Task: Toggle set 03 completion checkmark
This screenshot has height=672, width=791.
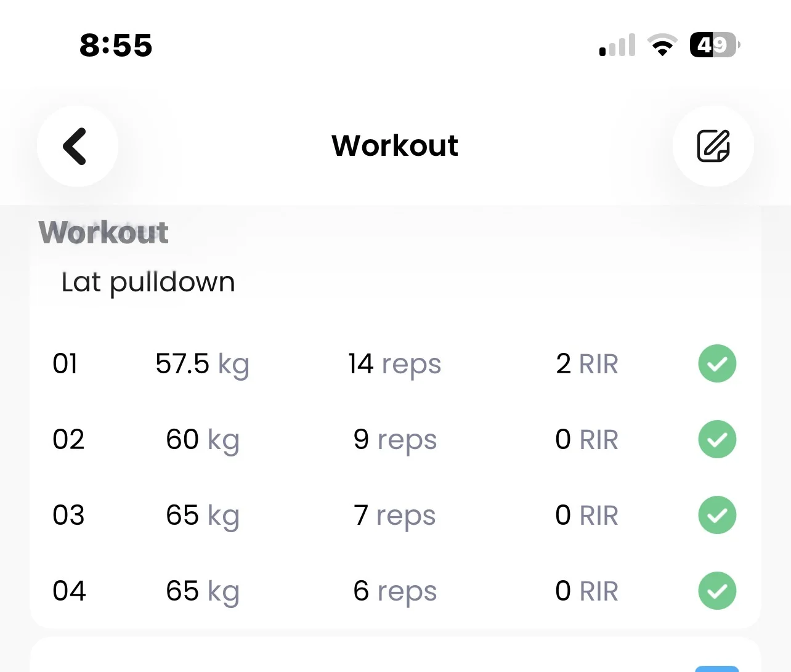Action: [717, 516]
